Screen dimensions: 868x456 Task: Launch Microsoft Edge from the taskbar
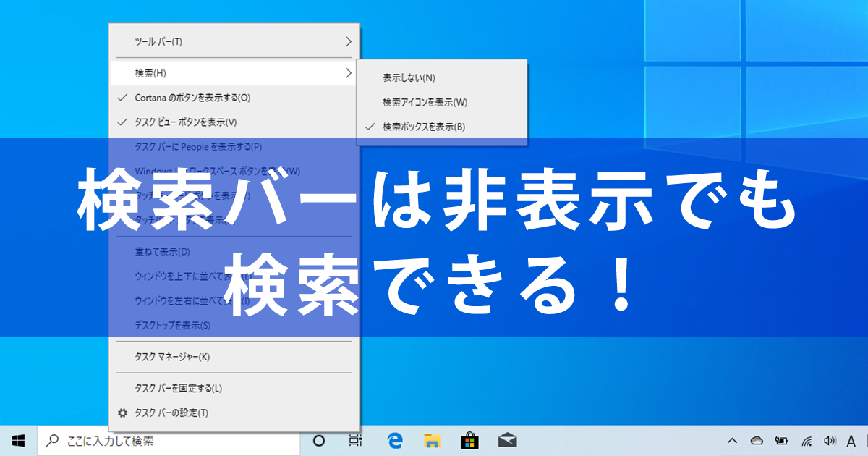394,440
